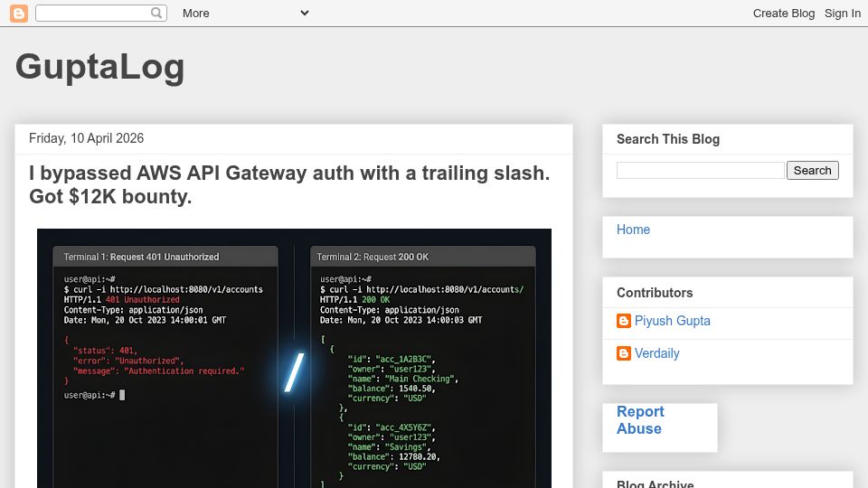Screen dimensions: 868x488
Task: Open Piyush Gupta contributor profile
Action: tap(672, 321)
